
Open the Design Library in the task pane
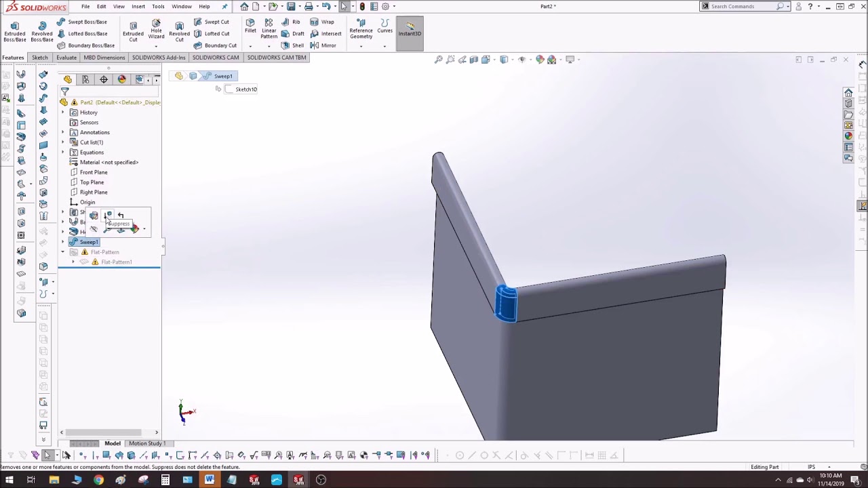click(x=848, y=103)
